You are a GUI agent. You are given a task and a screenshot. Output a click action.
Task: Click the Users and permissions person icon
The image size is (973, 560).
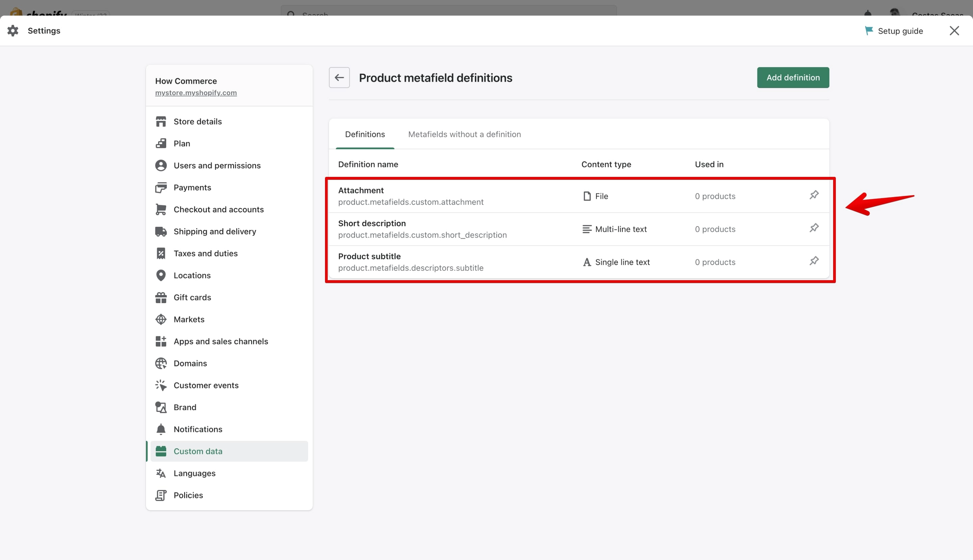pos(161,165)
